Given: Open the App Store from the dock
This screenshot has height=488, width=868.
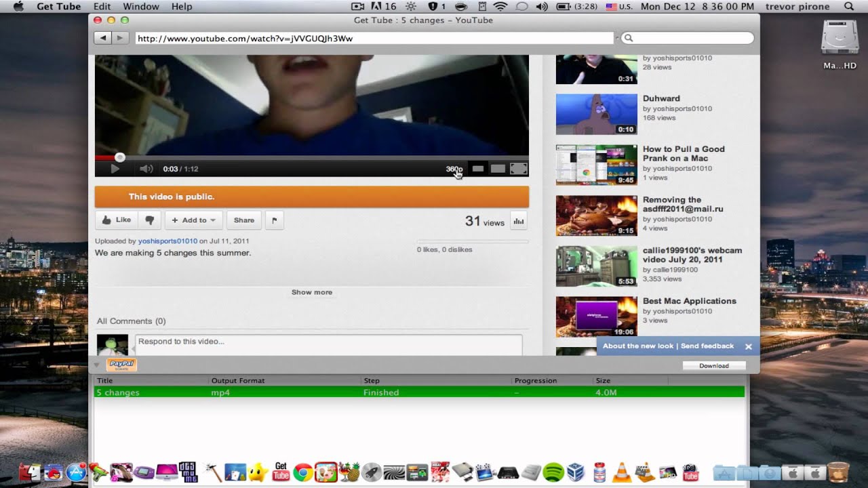Looking at the screenshot, I should pos(76,472).
